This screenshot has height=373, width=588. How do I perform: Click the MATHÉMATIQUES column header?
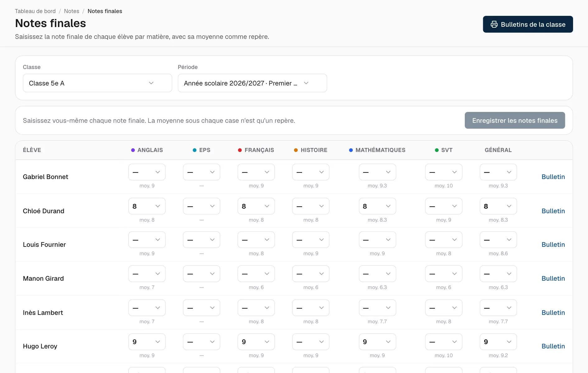[x=377, y=150]
